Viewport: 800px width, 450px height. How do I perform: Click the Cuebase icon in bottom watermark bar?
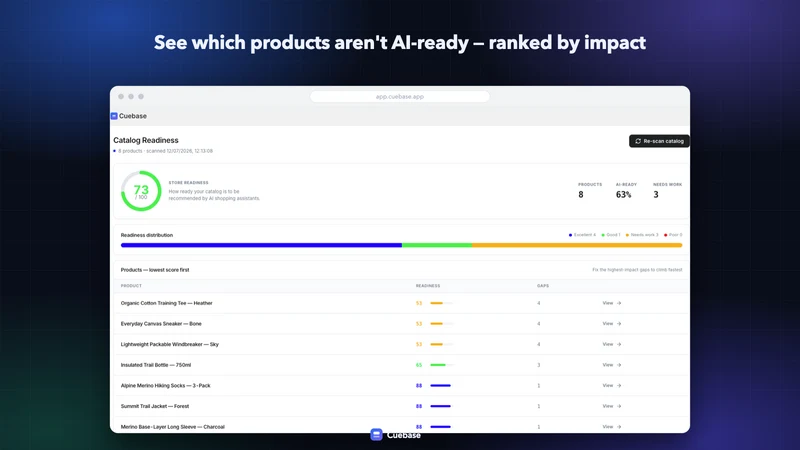[x=377, y=435]
